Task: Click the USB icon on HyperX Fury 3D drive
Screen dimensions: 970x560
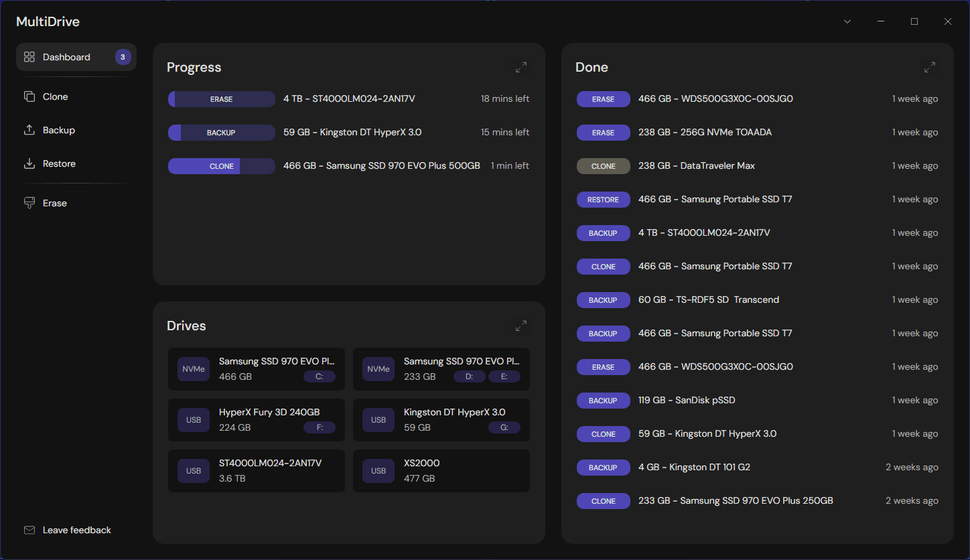Action: (x=194, y=419)
